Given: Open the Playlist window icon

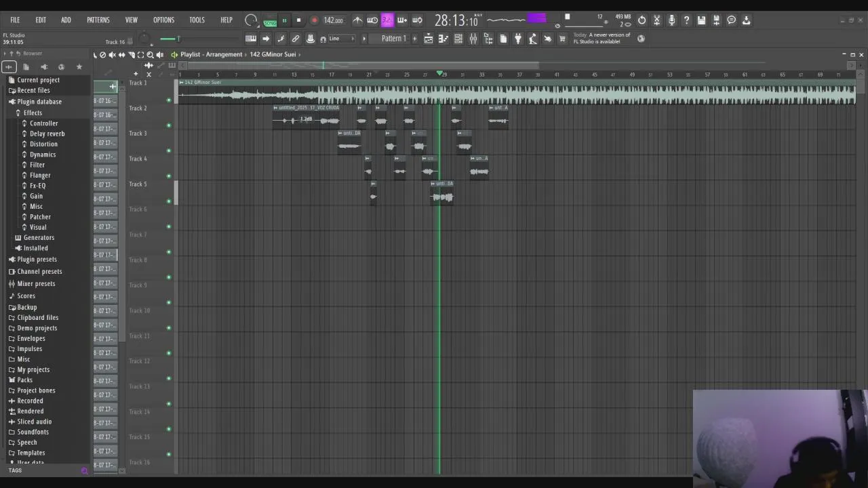Looking at the screenshot, I should pos(429,39).
